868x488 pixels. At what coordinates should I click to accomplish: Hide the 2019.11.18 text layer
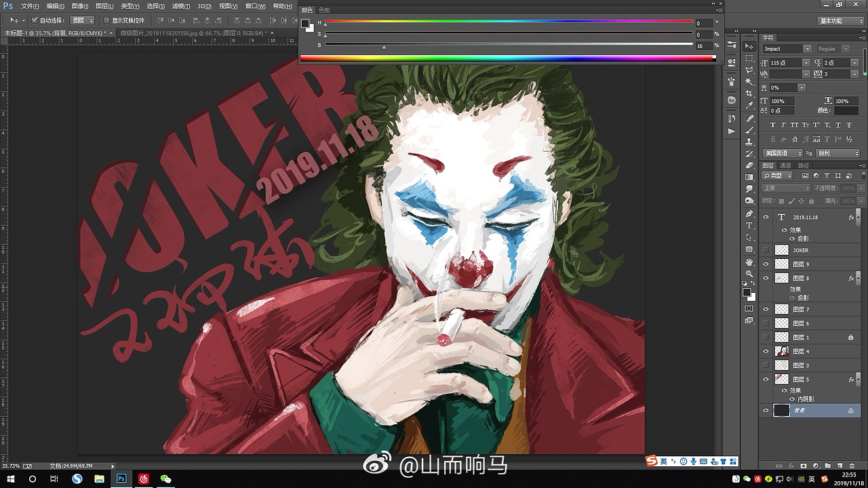766,217
